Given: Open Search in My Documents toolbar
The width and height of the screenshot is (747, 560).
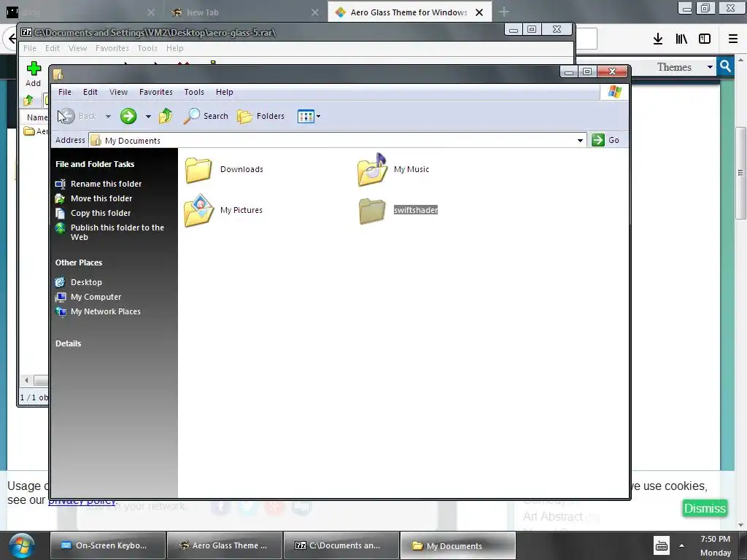Looking at the screenshot, I should tap(206, 116).
